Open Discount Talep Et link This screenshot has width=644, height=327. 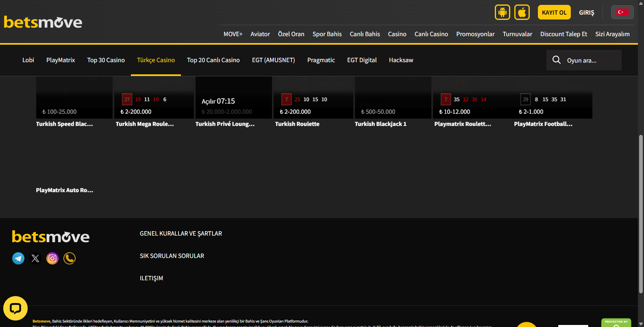pos(564,34)
